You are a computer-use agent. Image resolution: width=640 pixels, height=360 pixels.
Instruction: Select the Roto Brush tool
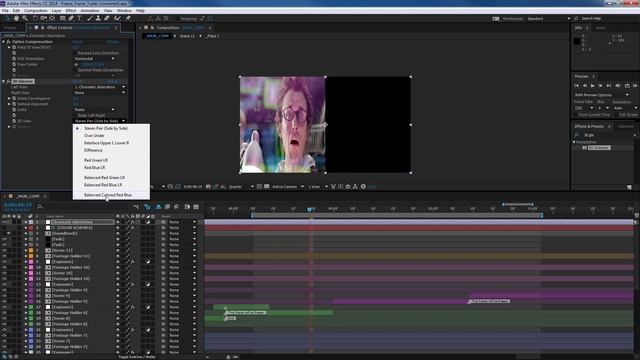click(118, 18)
